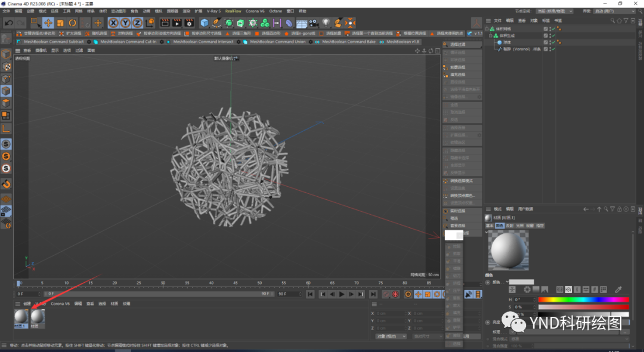Collapse the 体积生成 tree node
The width and height of the screenshot is (644, 352).
(490, 36)
